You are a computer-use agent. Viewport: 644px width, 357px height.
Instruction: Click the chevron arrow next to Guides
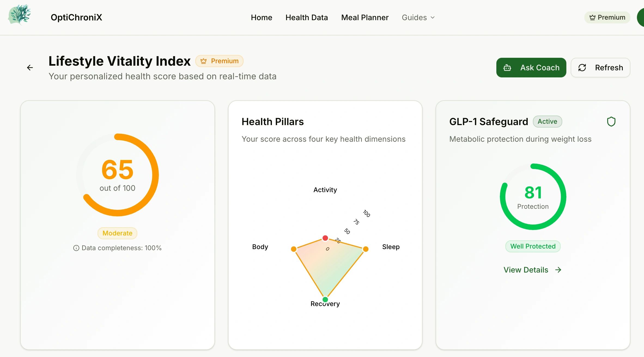coord(433,18)
